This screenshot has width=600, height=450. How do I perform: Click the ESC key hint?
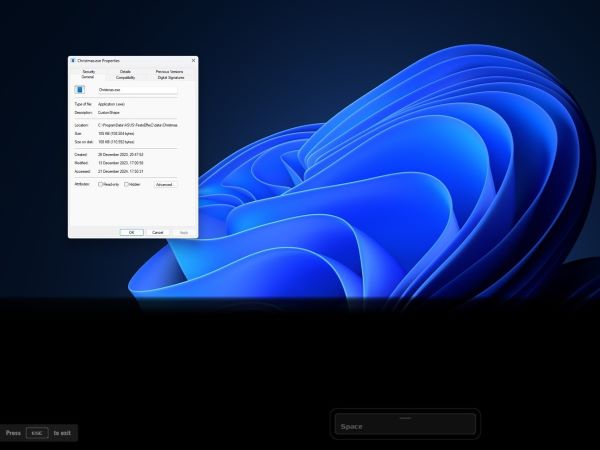pos(37,433)
